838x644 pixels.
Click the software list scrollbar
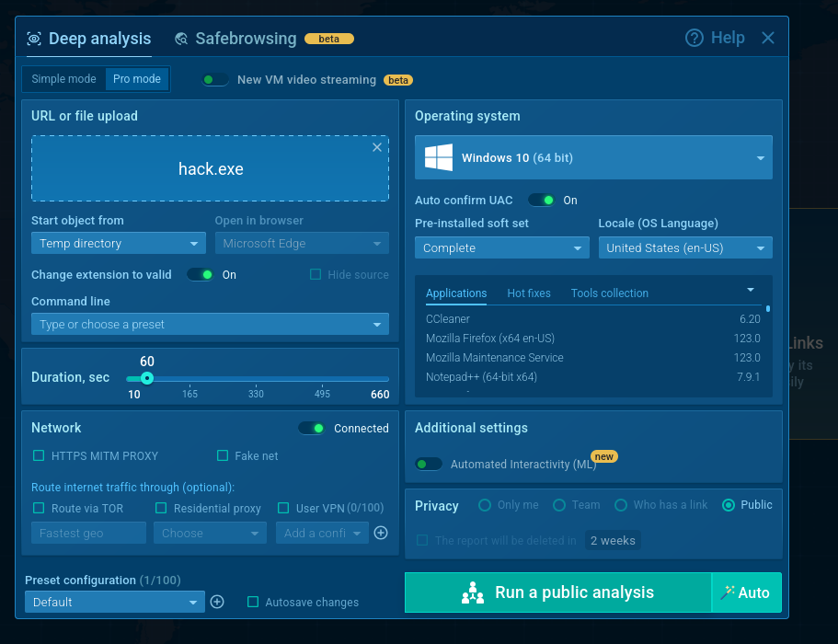(768, 308)
